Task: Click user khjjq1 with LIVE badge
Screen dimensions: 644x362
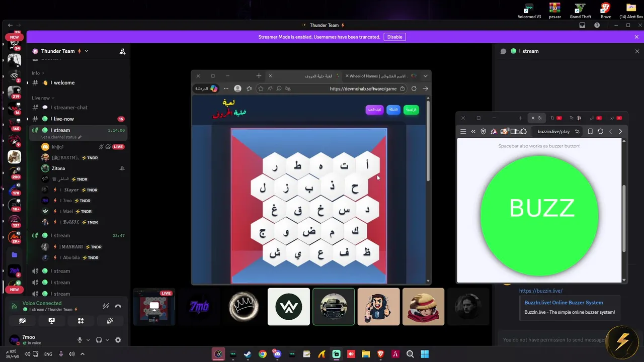Action: point(83,147)
